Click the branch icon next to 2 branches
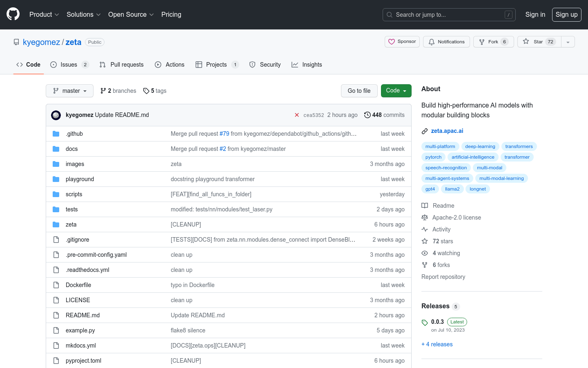Viewport: 588px width, 368px height. click(x=103, y=91)
